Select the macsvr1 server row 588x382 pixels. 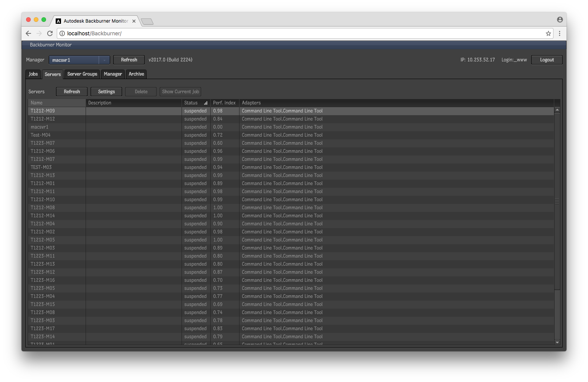(x=291, y=127)
